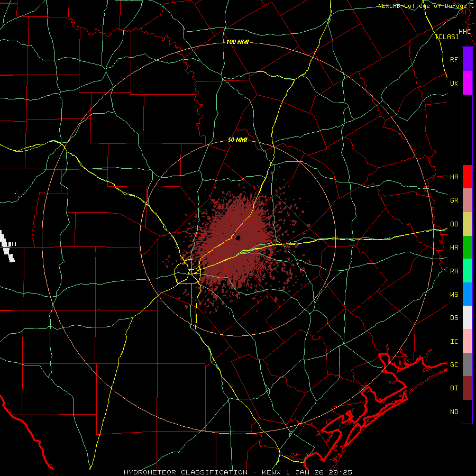Click the "BI" legend label
This screenshot has height=476, width=476.
pos(454,388)
